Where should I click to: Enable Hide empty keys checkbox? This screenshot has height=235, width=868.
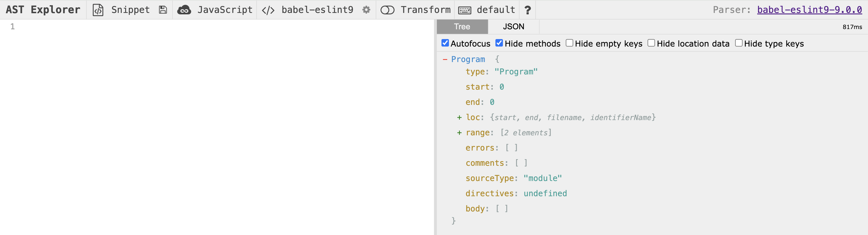(x=569, y=43)
